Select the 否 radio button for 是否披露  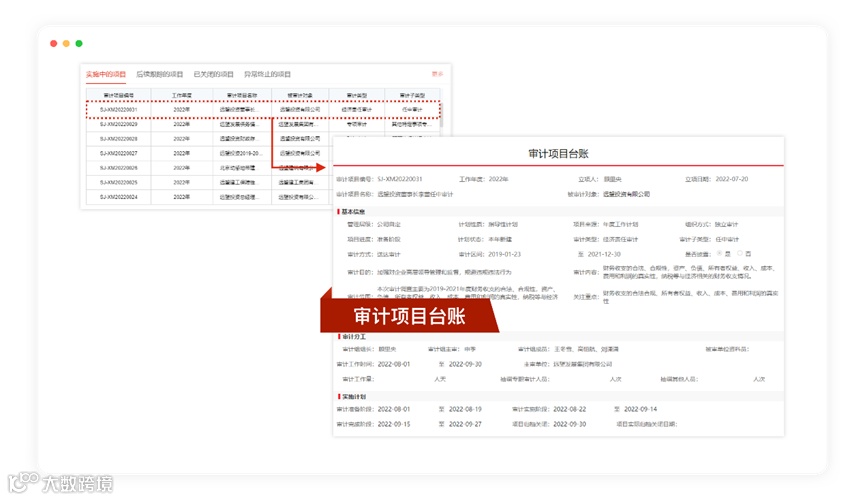(x=740, y=253)
